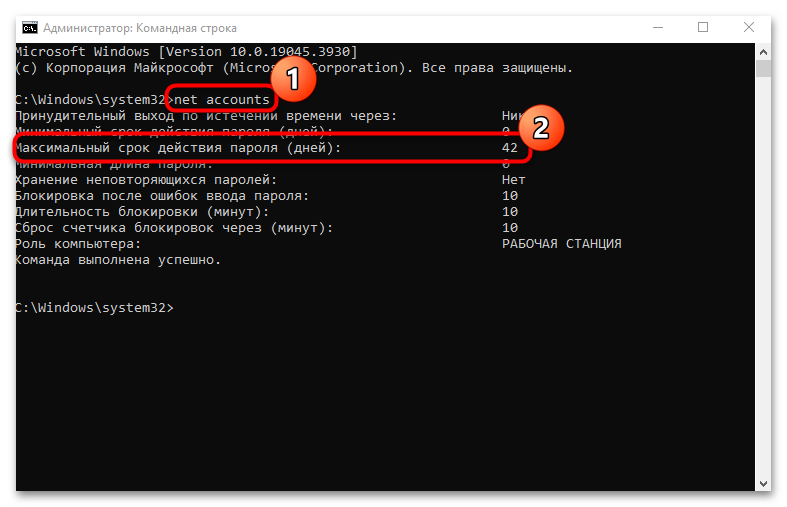Click the "Команда выполнена успешно." message
The width and height of the screenshot is (787, 507).
click(x=118, y=260)
